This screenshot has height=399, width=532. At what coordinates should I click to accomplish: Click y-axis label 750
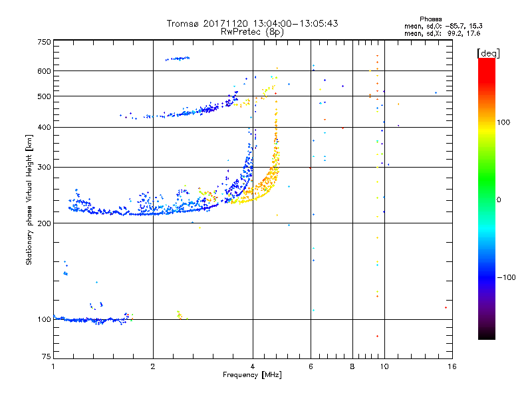pos(45,42)
